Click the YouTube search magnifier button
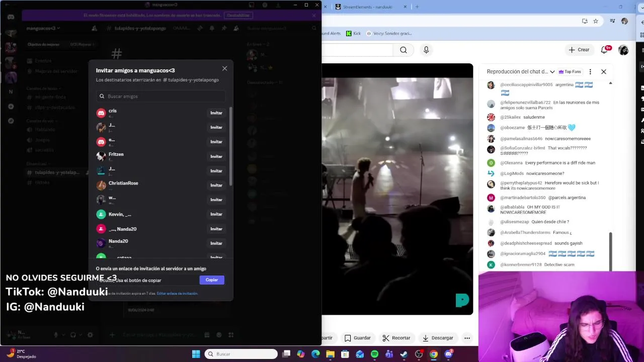 [x=404, y=50]
